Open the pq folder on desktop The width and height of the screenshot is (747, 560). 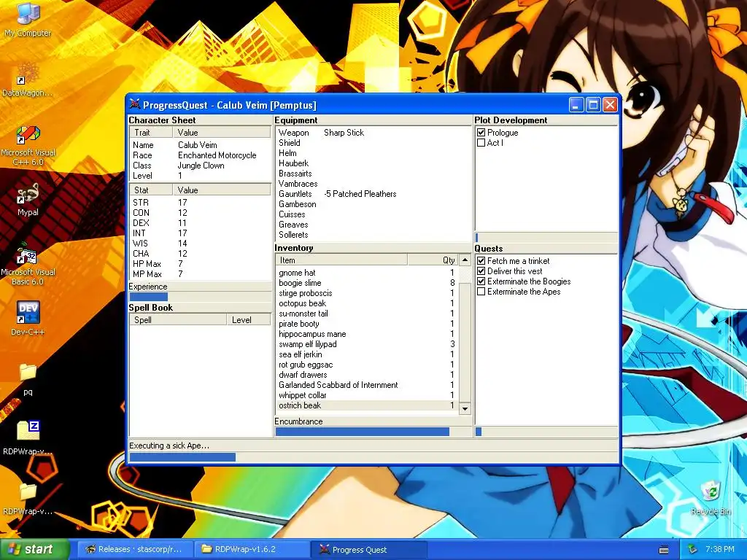click(x=28, y=379)
